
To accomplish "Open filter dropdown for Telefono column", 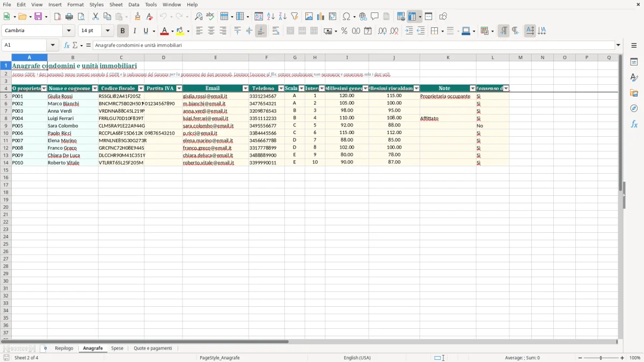I will 281,88.
